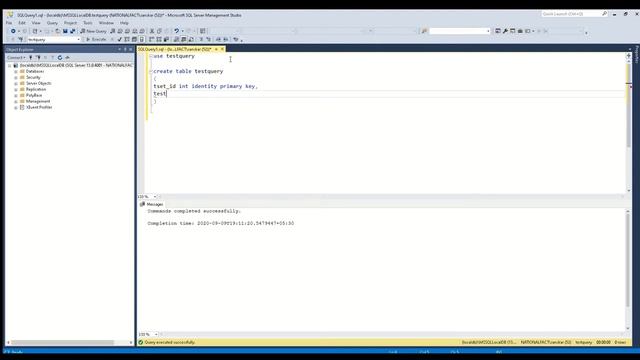Toggle pin on the SQLQuery1.sql tab
This screenshot has width=640, height=360.
216,49
